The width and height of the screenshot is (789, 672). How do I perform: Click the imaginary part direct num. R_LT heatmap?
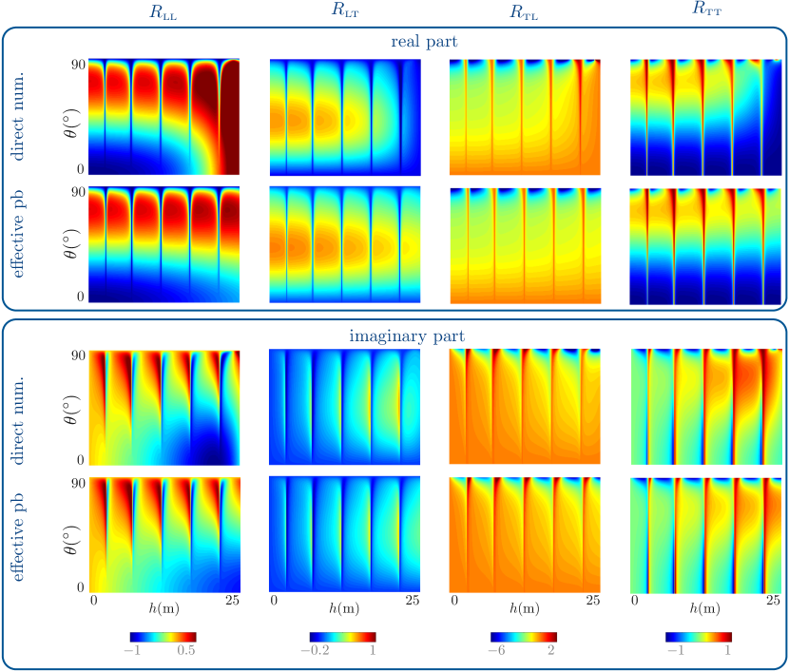coord(345,407)
